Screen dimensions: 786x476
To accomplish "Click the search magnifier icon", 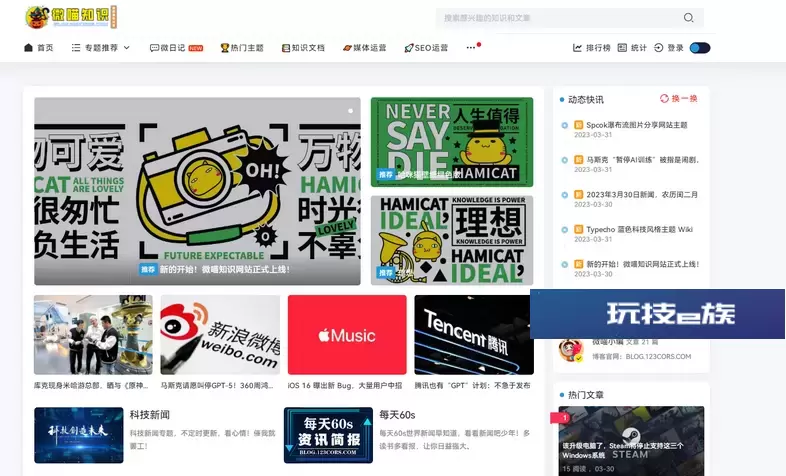I will pyautogui.click(x=688, y=18).
